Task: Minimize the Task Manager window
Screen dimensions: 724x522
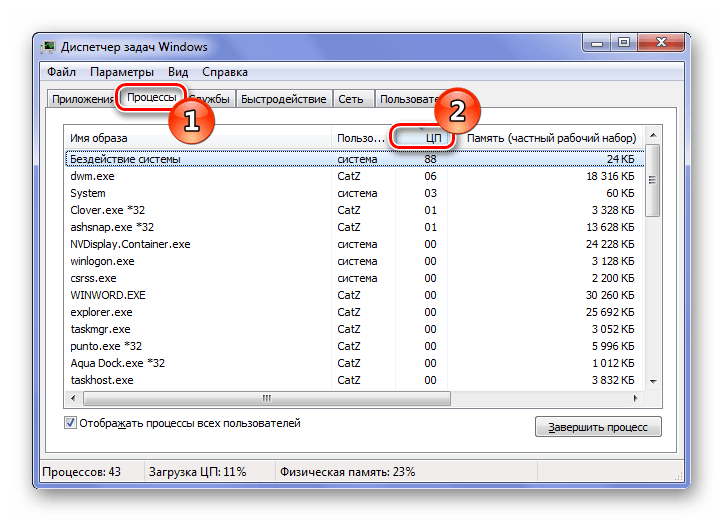Action: pos(597,43)
